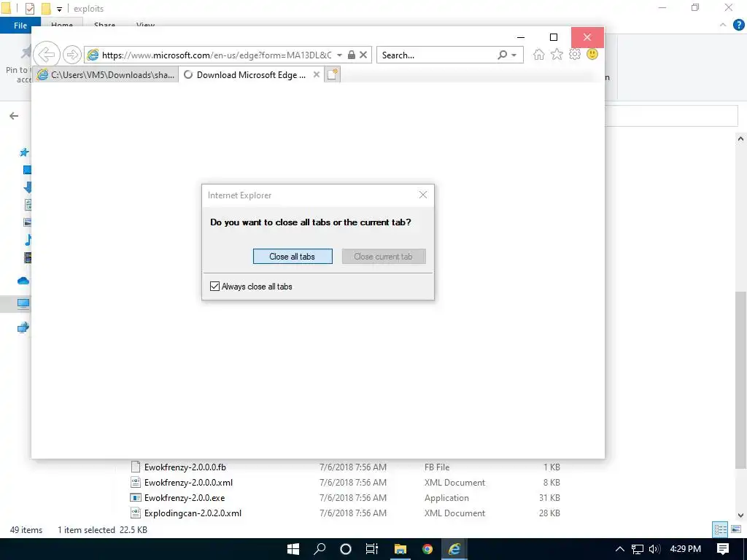Viewport: 747px width, 560px height.
Task: Open Favorites star icon in IE
Action: (557, 54)
